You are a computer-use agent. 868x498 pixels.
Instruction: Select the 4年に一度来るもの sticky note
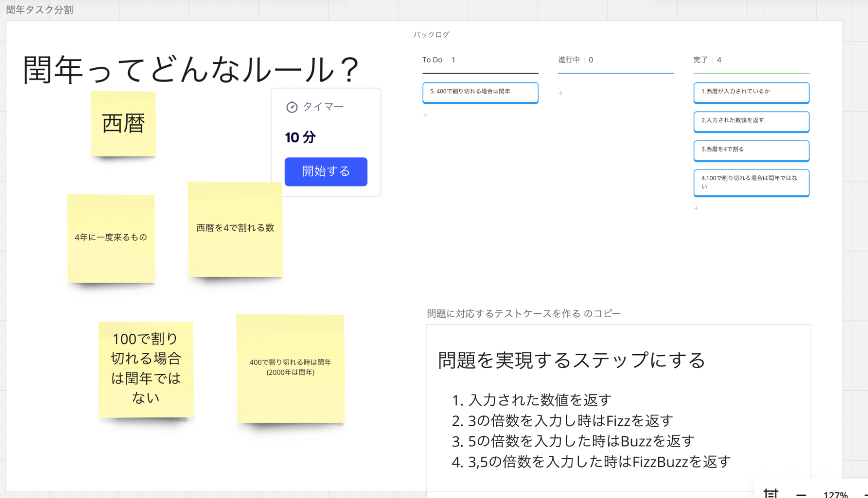pyautogui.click(x=111, y=238)
